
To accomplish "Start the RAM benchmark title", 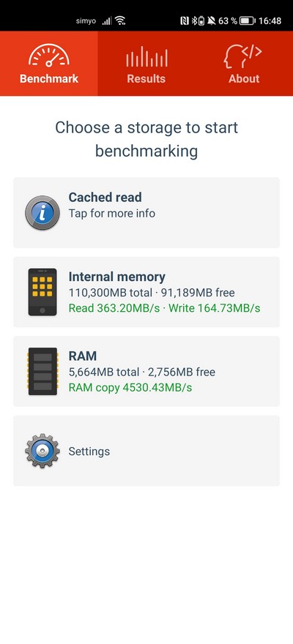I will [x=83, y=356].
